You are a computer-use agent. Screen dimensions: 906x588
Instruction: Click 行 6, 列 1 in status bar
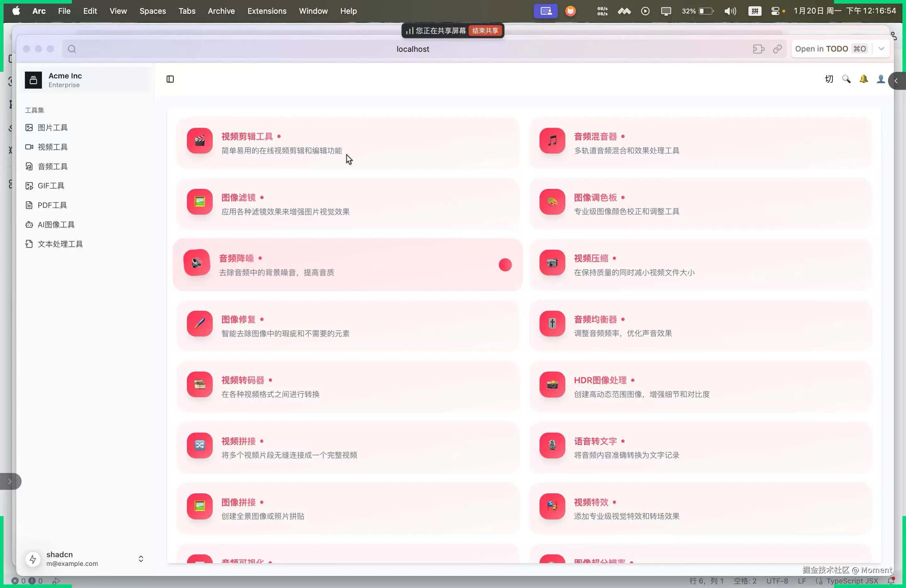pos(706,581)
